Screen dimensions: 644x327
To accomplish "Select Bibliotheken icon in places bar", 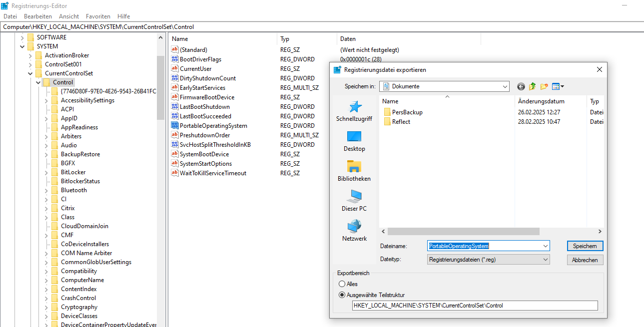I will [x=354, y=167].
